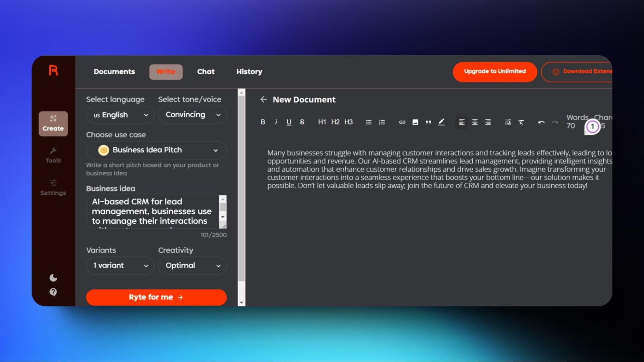The image size is (644, 362).
Task: Switch to the Chat tab
Action: pyautogui.click(x=206, y=71)
